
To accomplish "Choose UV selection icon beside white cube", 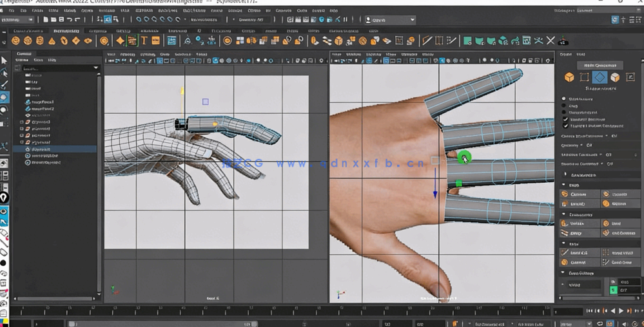I will point(630,77).
